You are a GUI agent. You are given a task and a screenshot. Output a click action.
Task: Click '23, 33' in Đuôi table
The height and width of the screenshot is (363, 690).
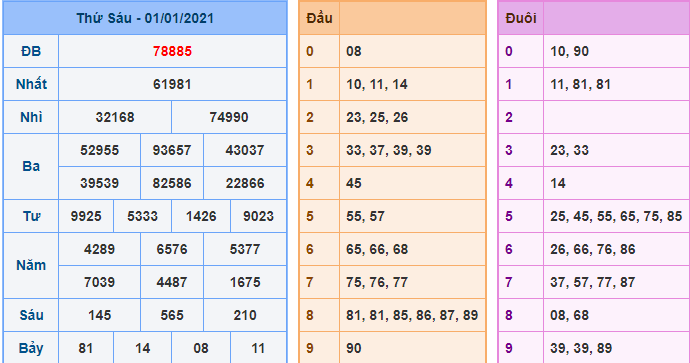(x=569, y=150)
